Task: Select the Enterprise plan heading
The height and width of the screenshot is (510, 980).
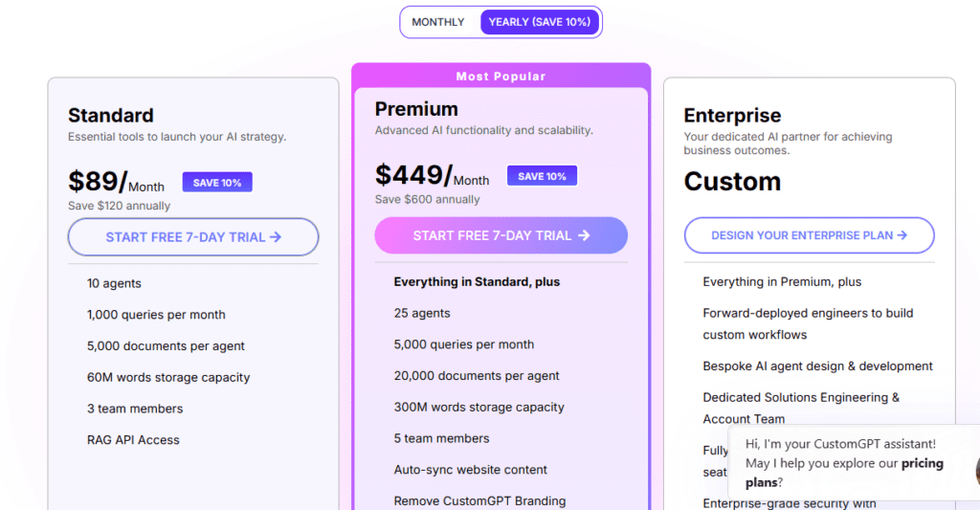Action: [732, 116]
